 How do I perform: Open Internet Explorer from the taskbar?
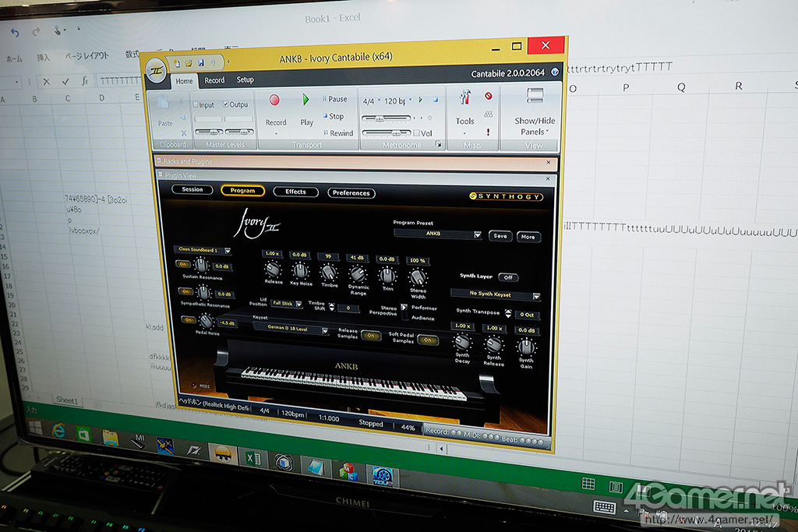pos(59,432)
